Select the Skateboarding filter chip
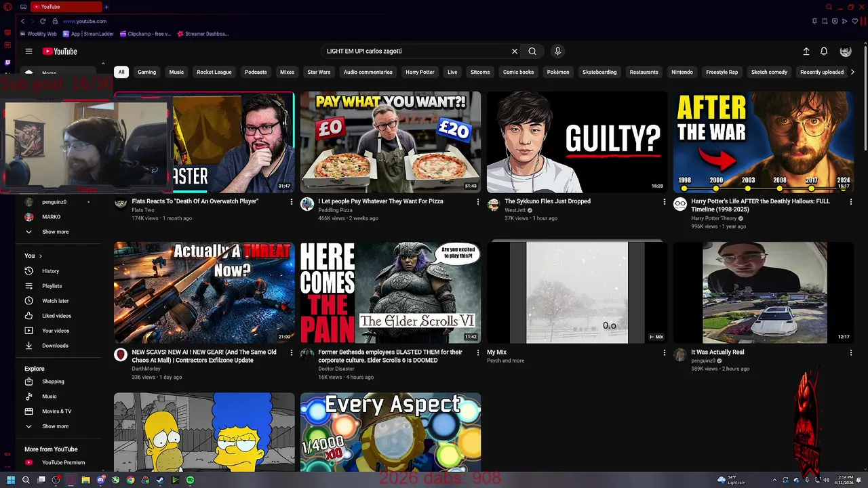 pos(599,72)
